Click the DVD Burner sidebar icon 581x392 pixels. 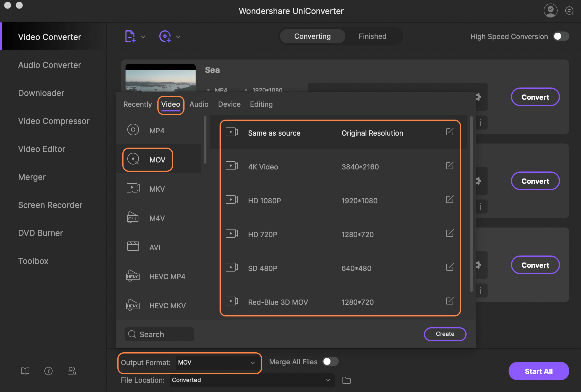coord(40,232)
